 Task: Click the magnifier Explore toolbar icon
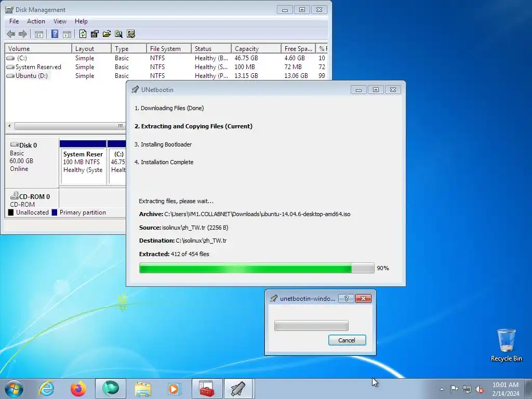[x=118, y=34]
